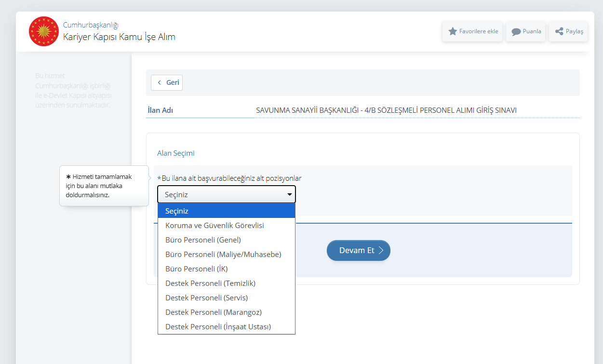Image resolution: width=603 pixels, height=364 pixels.
Task: Click the speech bubble icon in Puanla
Action: pyautogui.click(x=516, y=32)
